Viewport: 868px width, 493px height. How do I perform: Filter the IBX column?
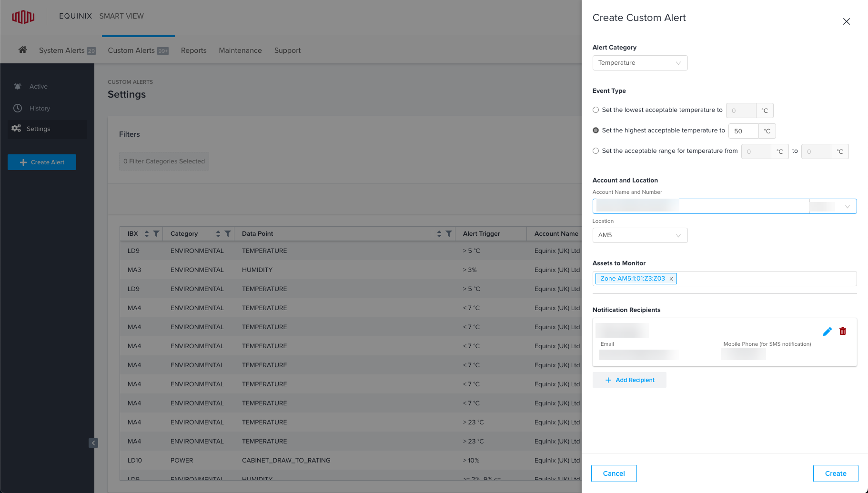tap(156, 234)
